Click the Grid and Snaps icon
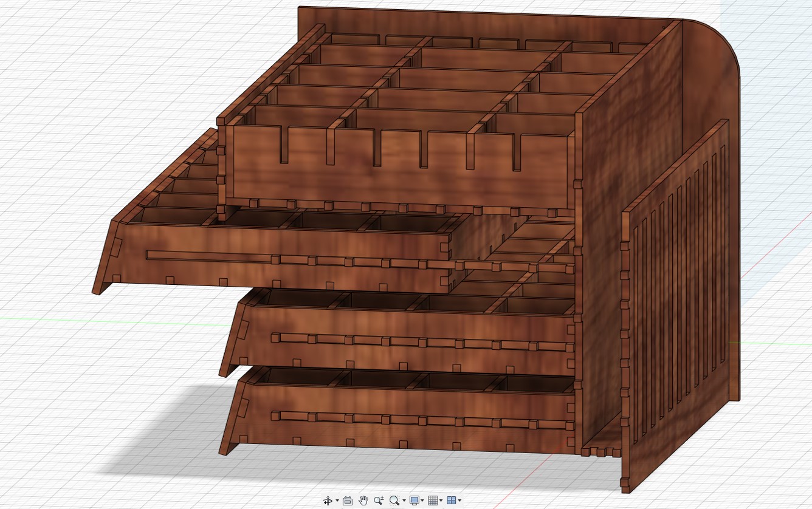Viewport: 812px width, 509px height. (433, 500)
